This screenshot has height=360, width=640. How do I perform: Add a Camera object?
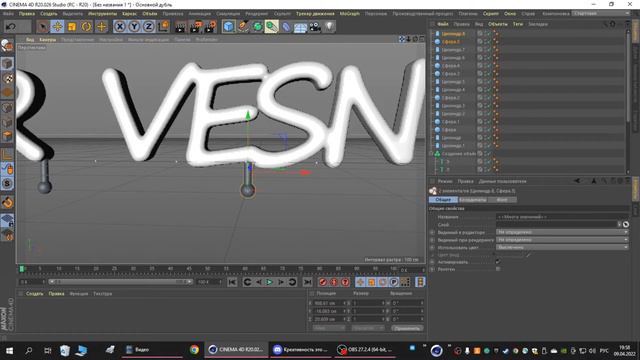tap(315, 27)
